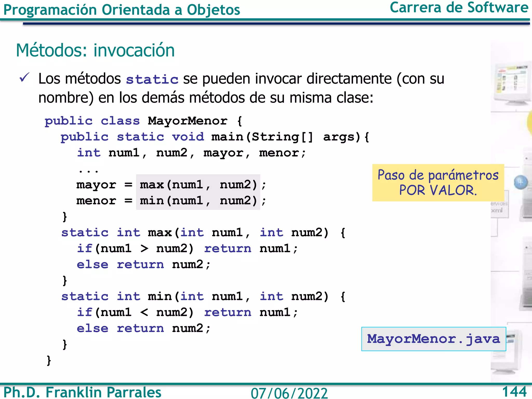Click the 'public static void main(String[] args){' line
The width and height of the screenshot is (532, 399).
[215, 137]
